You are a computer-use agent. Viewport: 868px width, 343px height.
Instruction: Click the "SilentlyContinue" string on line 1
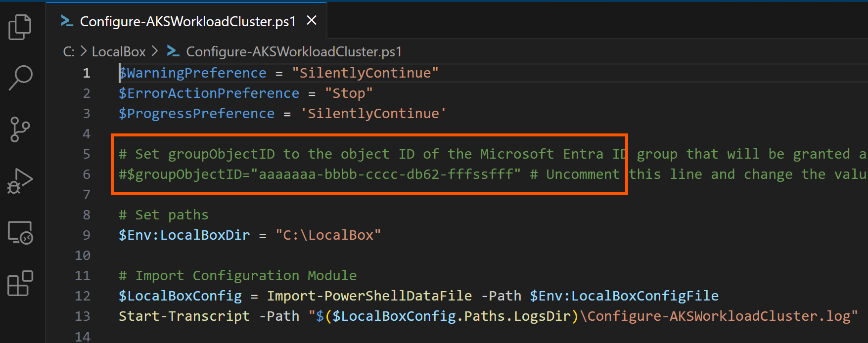tap(365, 73)
